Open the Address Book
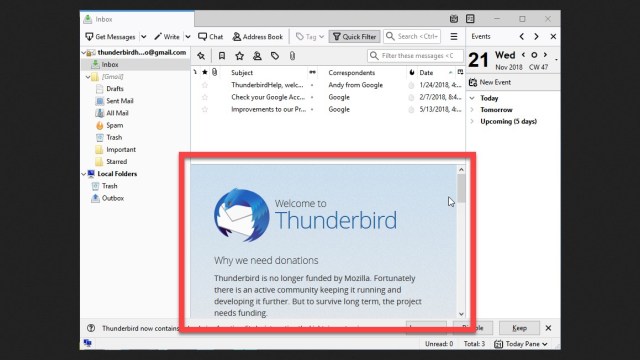The image size is (640, 360). tap(258, 37)
